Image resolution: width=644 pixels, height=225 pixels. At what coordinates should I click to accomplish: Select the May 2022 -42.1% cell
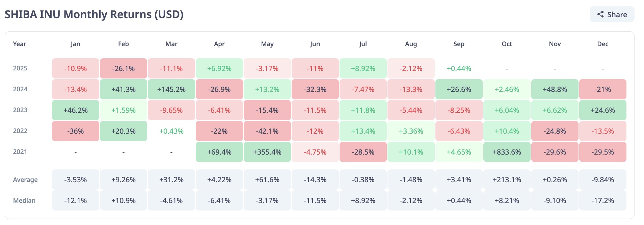click(267, 131)
